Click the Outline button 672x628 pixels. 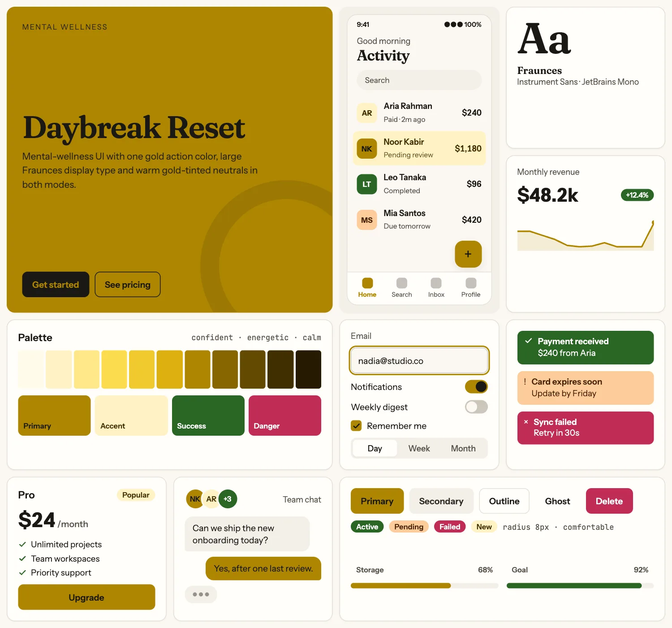[504, 501]
